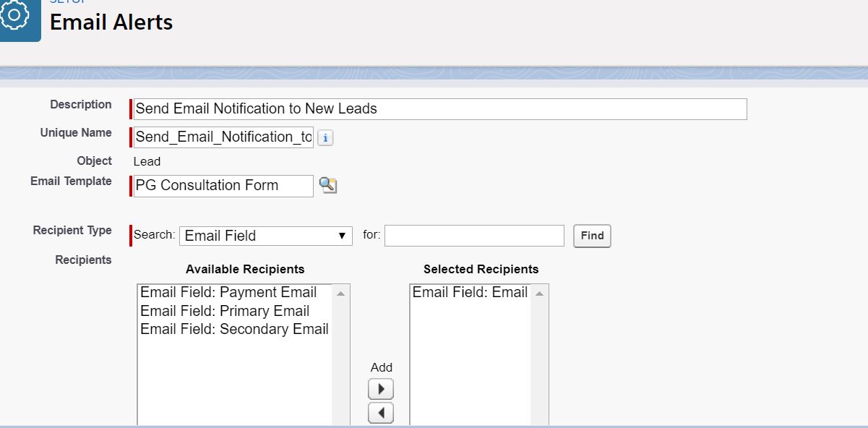This screenshot has width=868, height=428.
Task: Click the Selected Recipients scrollbar track
Action: 539,361
